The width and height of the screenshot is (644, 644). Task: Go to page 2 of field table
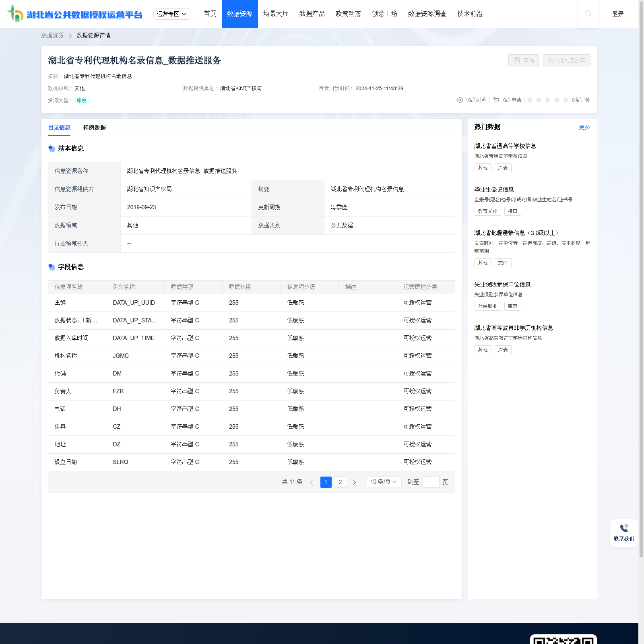340,482
